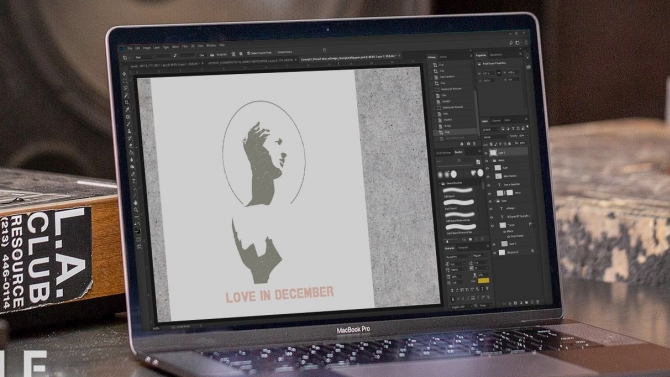This screenshot has width=670, height=377.
Task: Select the Lasso tool
Action: pyautogui.click(x=126, y=88)
